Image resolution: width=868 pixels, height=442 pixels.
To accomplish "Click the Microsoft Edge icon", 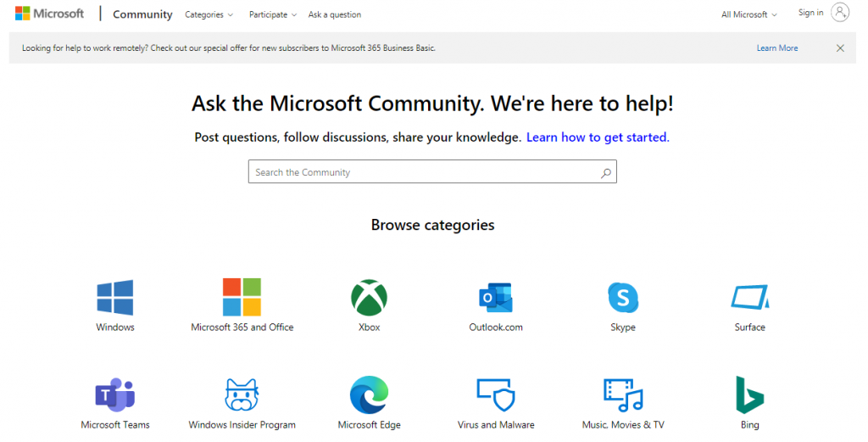I will coord(370,395).
